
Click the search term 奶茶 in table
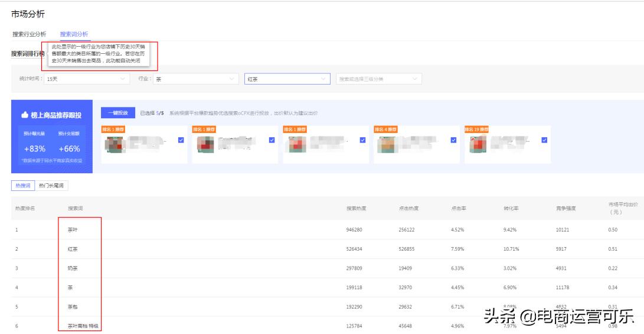(73, 268)
